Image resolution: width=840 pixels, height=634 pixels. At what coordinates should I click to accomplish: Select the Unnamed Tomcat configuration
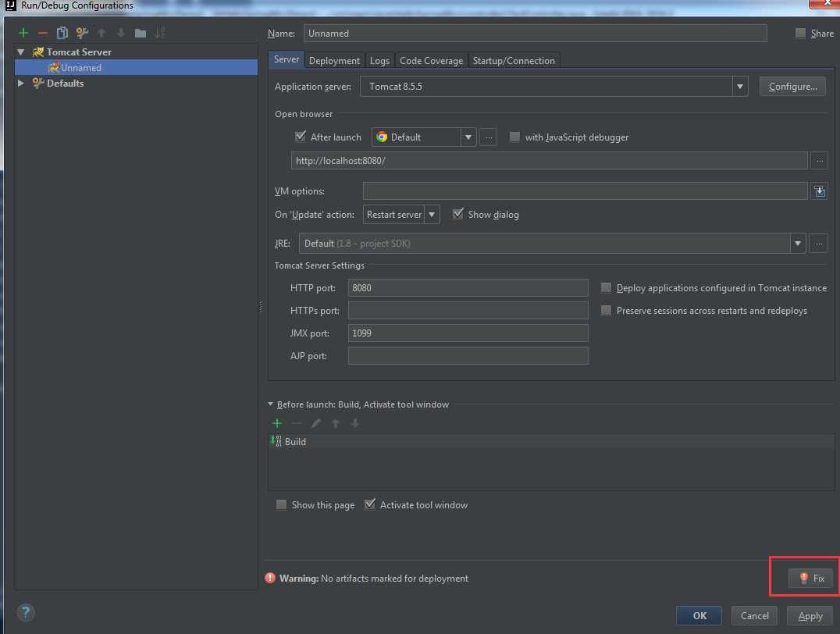point(136,67)
